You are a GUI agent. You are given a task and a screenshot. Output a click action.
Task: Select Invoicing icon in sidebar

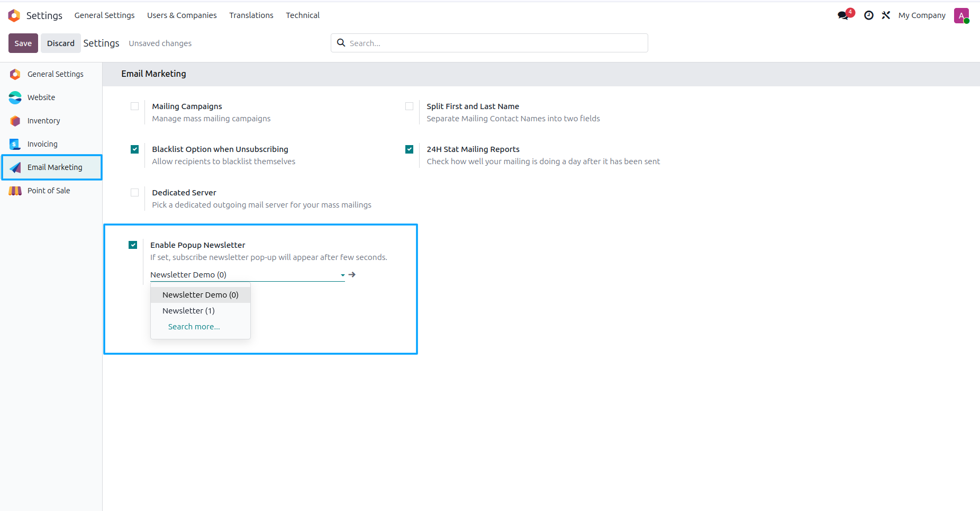point(15,144)
